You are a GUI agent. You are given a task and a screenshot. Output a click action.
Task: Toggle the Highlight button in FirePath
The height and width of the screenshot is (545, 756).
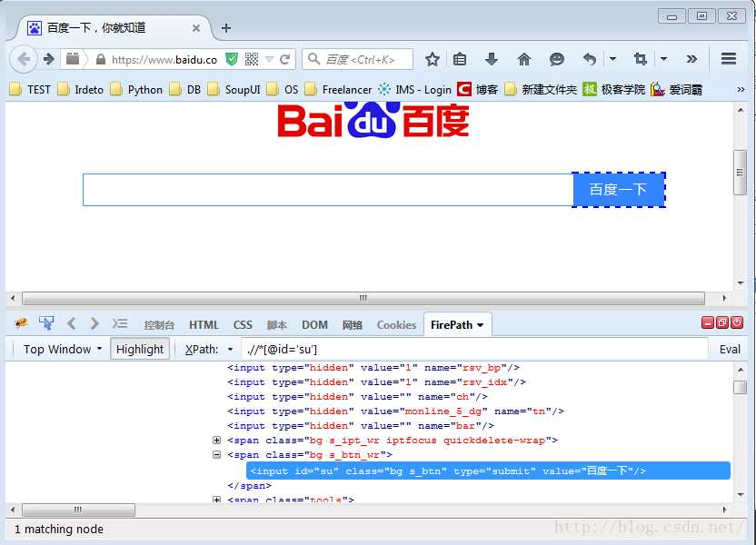[x=140, y=350]
